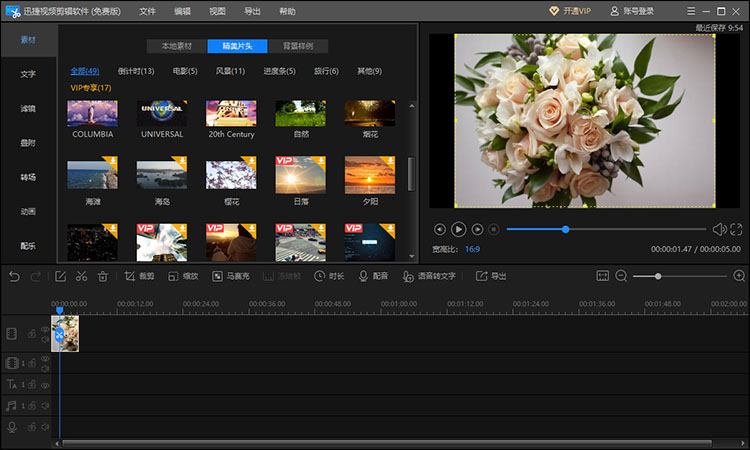Filter by 其他(9) category
The height and width of the screenshot is (450, 750).
[x=369, y=71]
